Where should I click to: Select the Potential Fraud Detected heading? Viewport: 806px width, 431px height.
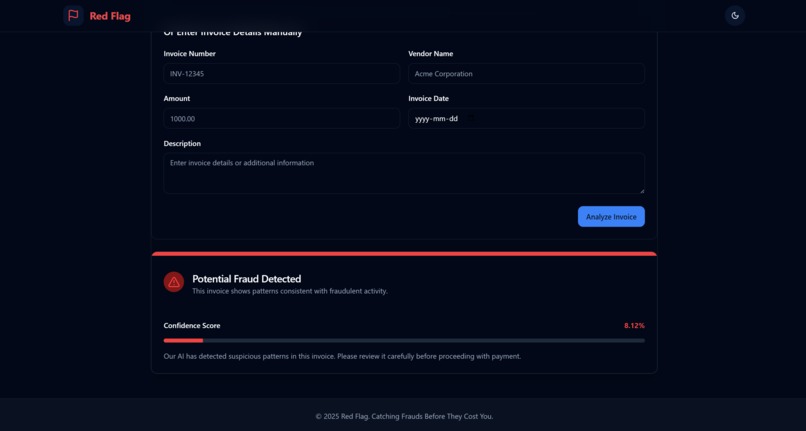pyautogui.click(x=247, y=279)
